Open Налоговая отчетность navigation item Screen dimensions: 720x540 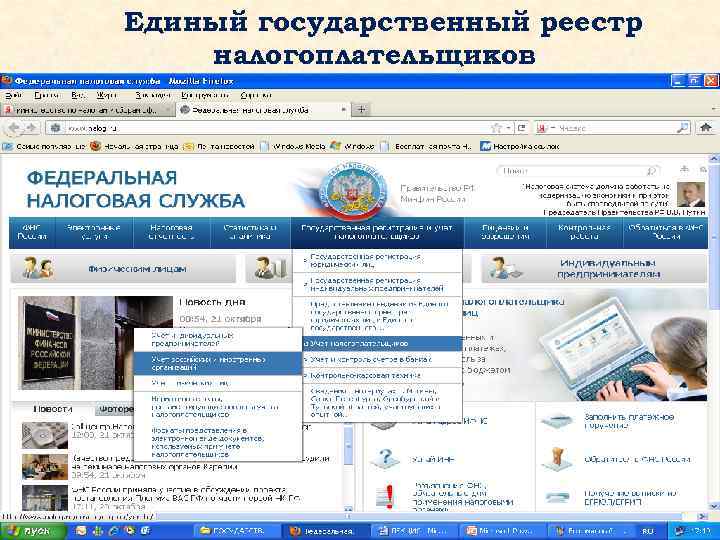(172, 232)
